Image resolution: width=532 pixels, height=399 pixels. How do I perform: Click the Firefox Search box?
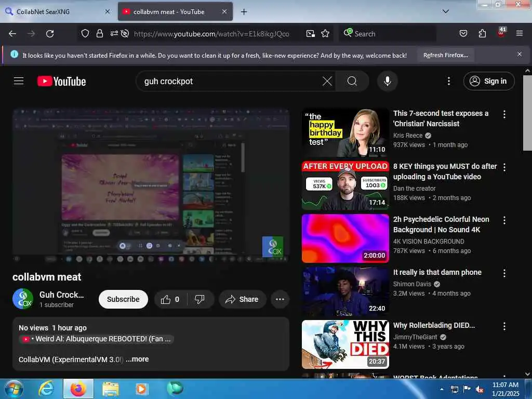(388, 34)
